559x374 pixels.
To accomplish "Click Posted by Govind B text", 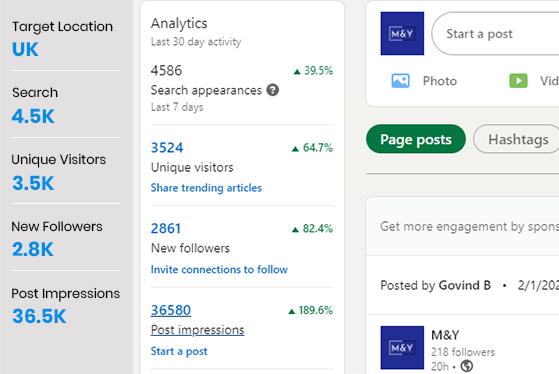I will point(435,285).
